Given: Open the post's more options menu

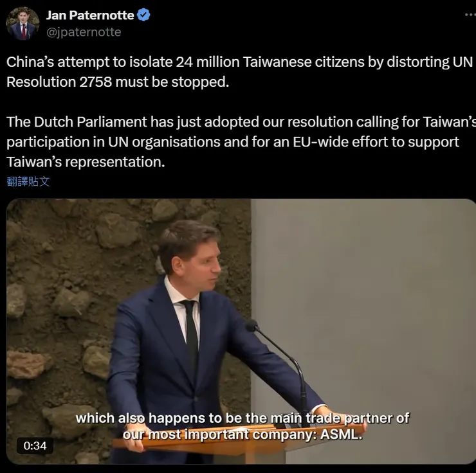Looking at the screenshot, I should click(471, 14).
